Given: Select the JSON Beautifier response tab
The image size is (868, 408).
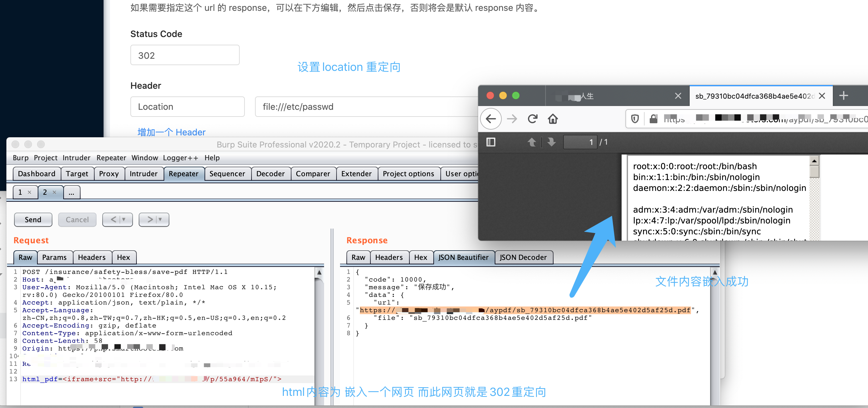Looking at the screenshot, I should (x=464, y=257).
